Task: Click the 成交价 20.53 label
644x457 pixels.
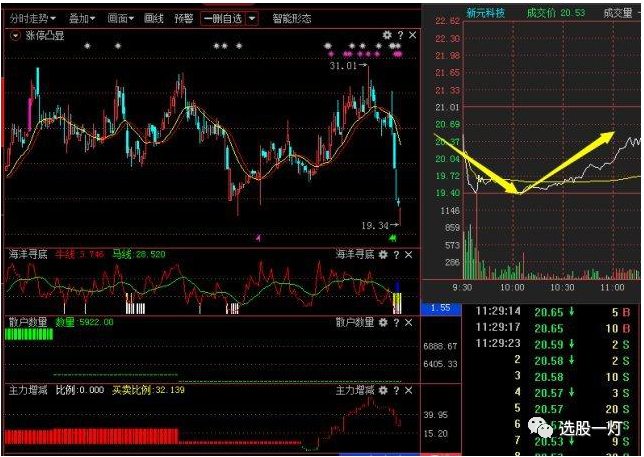Action: 556,13
